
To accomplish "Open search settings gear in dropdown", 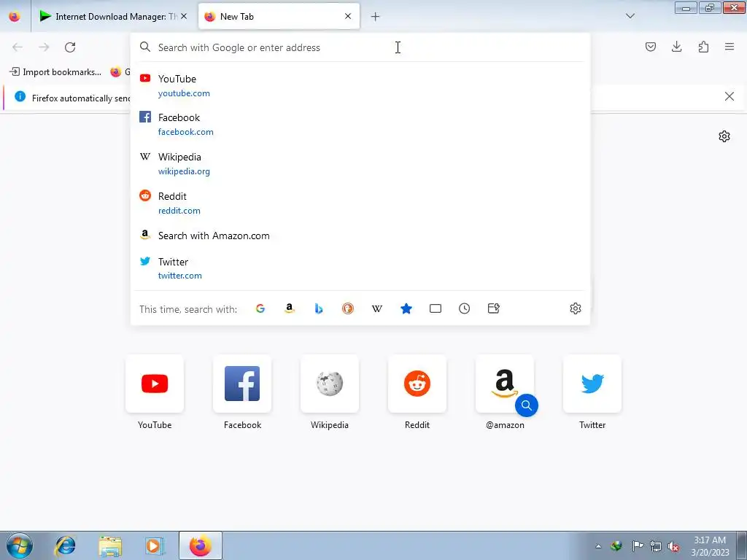I will click(575, 308).
